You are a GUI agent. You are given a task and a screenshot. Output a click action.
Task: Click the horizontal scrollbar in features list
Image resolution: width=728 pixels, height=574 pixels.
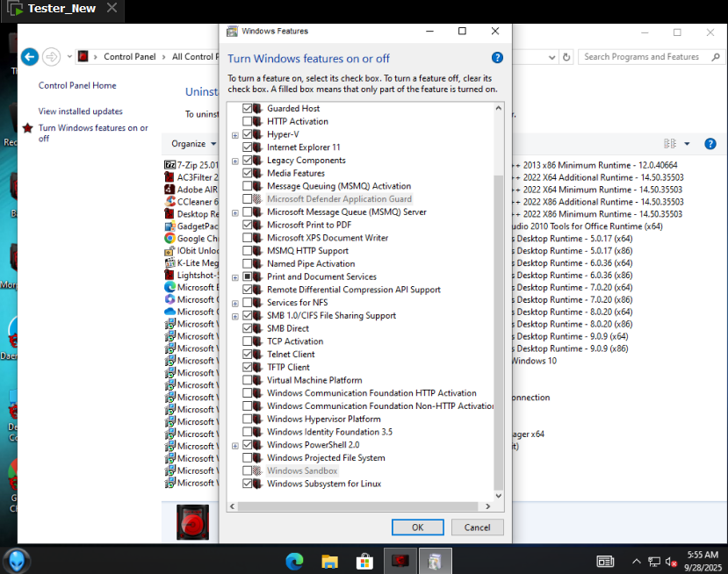[357, 506]
